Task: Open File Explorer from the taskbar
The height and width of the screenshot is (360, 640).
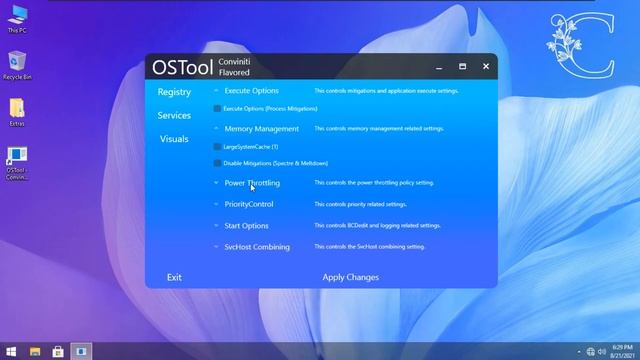Action: click(35, 351)
